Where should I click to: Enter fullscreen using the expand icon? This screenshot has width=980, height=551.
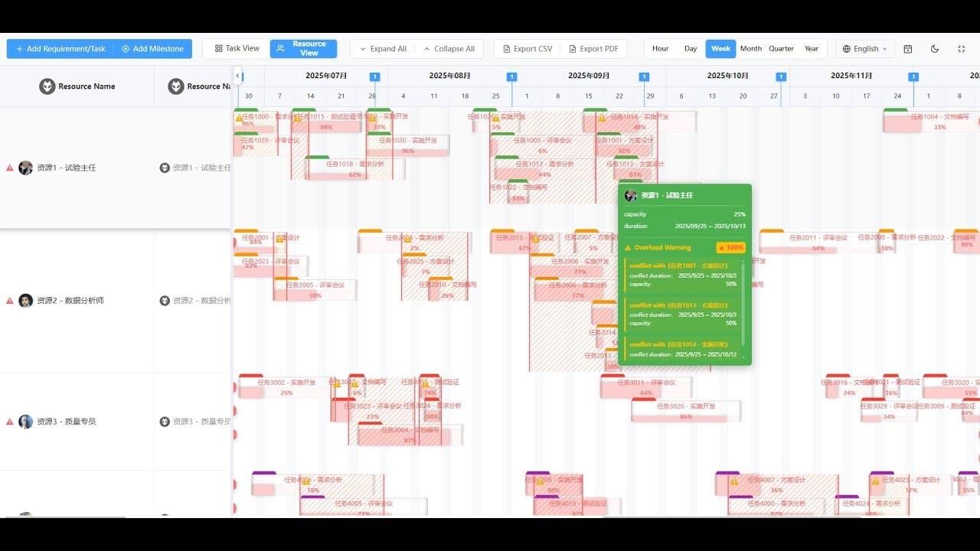point(961,48)
